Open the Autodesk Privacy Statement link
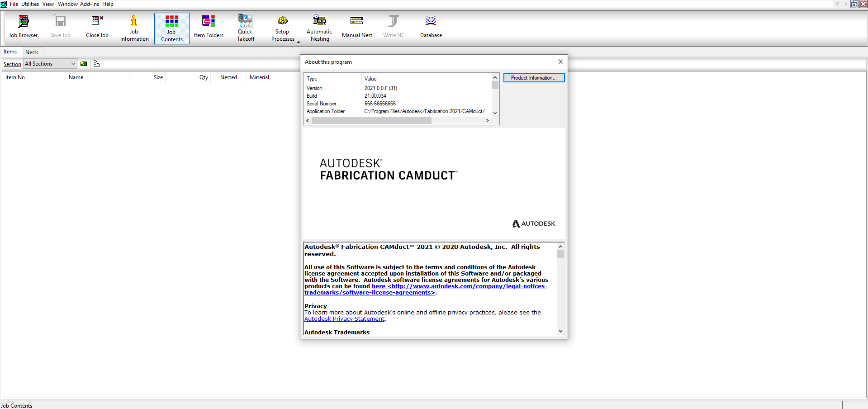The height and width of the screenshot is (409, 868). [x=344, y=319]
